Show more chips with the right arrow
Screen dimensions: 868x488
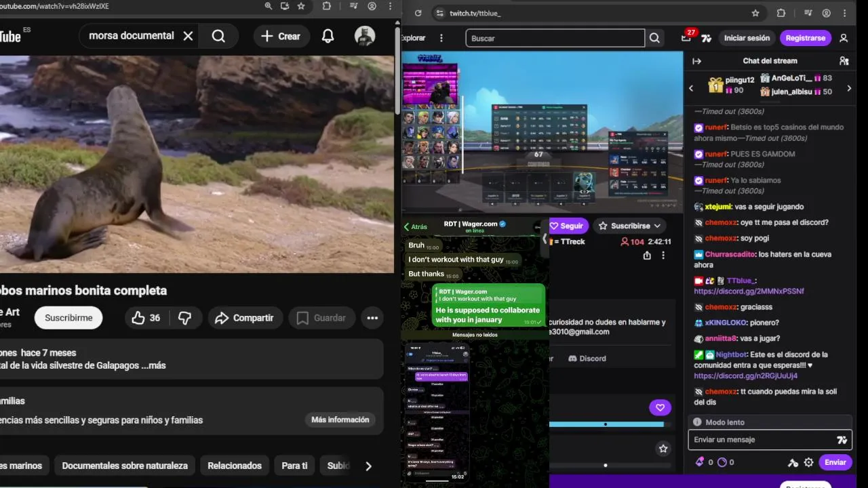pos(368,466)
